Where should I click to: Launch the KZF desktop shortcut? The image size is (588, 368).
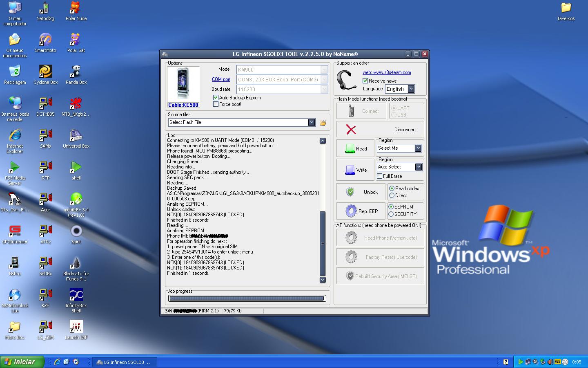[x=45, y=298]
